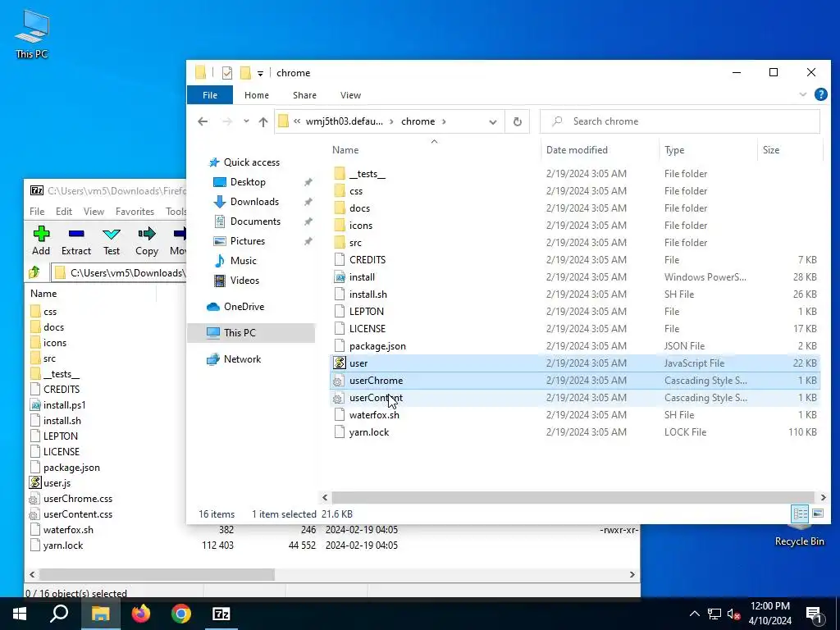840x630 pixels.
Task: Switch to details view layout icon
Action: point(800,514)
